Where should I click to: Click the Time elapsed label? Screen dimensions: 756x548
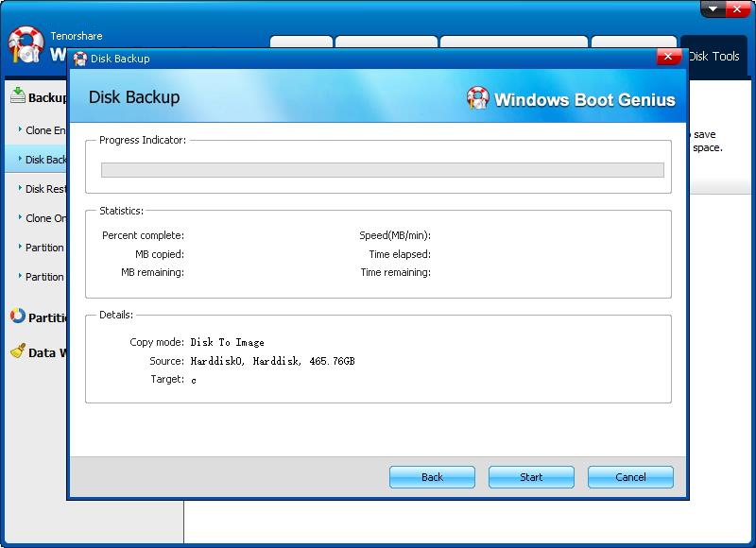click(x=400, y=254)
